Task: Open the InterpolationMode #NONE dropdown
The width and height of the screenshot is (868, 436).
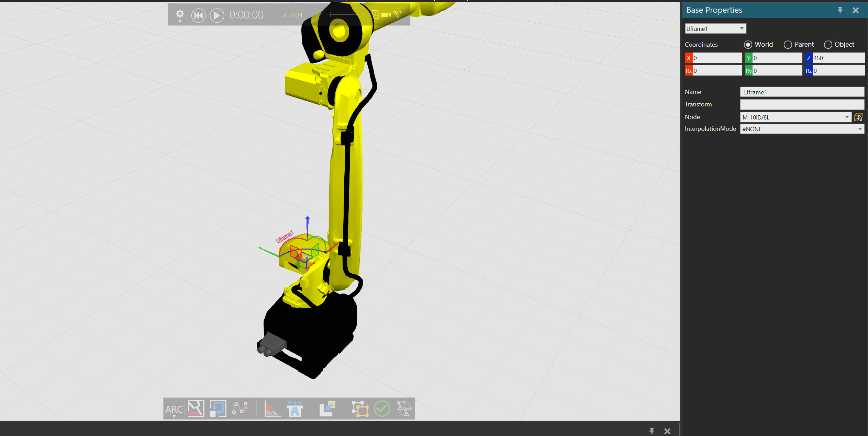Action: point(860,129)
